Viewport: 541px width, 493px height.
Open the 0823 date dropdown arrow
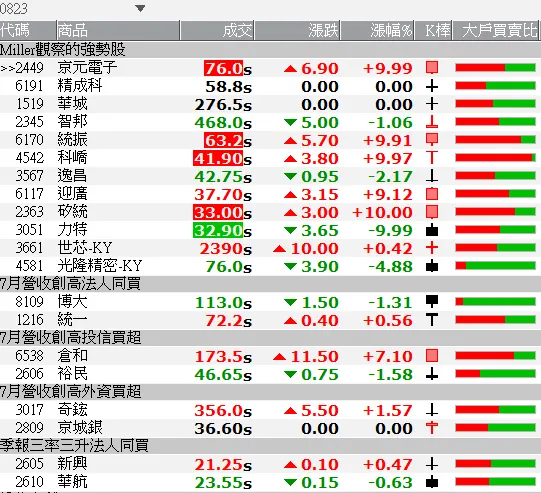tap(140, 8)
